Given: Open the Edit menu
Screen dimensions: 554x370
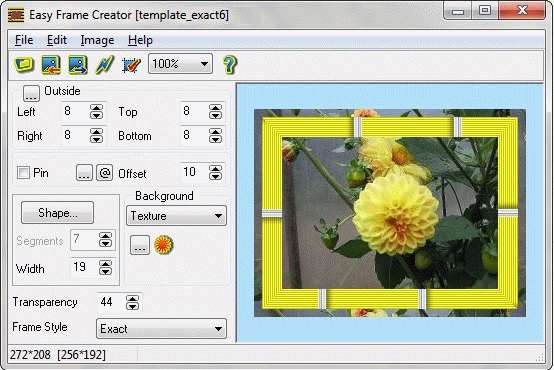Looking at the screenshot, I should point(57,40).
